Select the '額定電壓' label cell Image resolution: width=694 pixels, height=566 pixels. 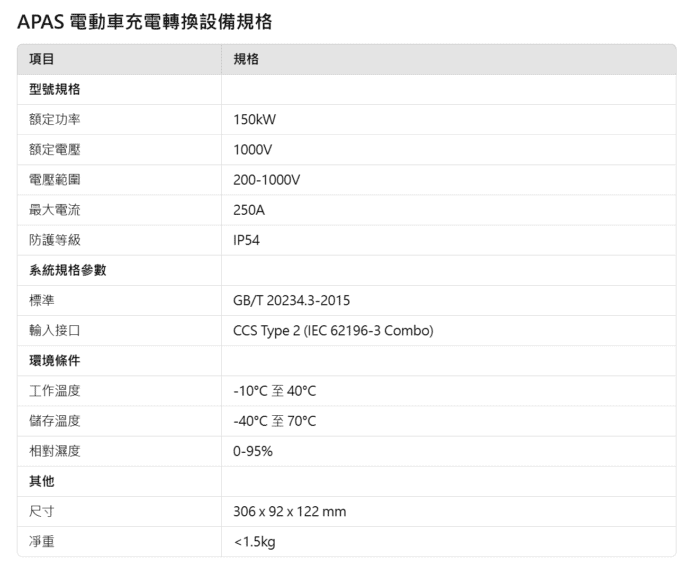click(55, 150)
